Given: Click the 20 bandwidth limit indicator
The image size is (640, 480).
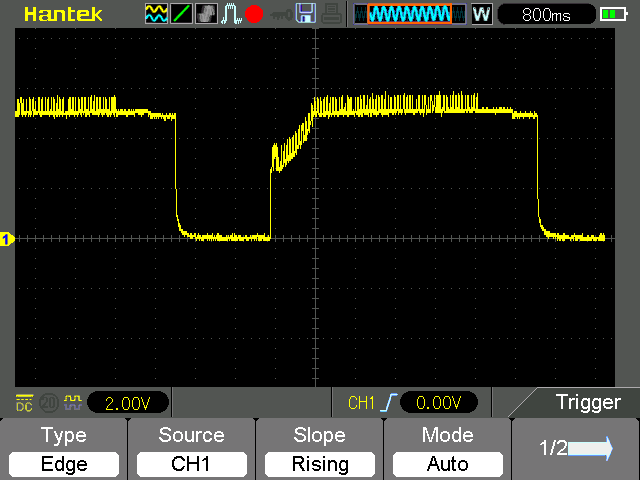Looking at the screenshot, I should 49,403.
